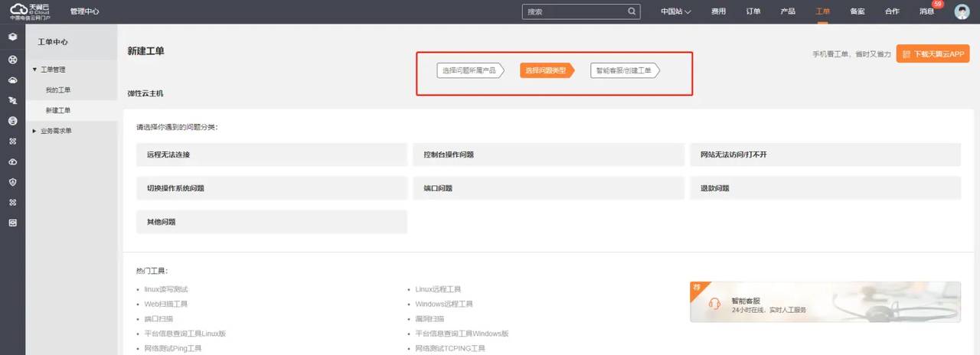980x355 pixels.
Task: Open 我的工单 in sidebar
Action: [58, 90]
